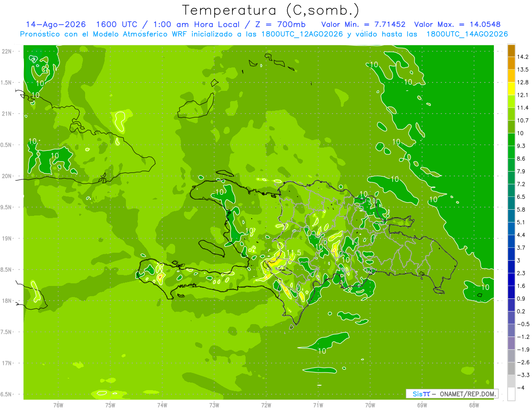The height and width of the screenshot is (411, 532).
Task: Click the '68W' longitude label
Action: [x=474, y=405]
